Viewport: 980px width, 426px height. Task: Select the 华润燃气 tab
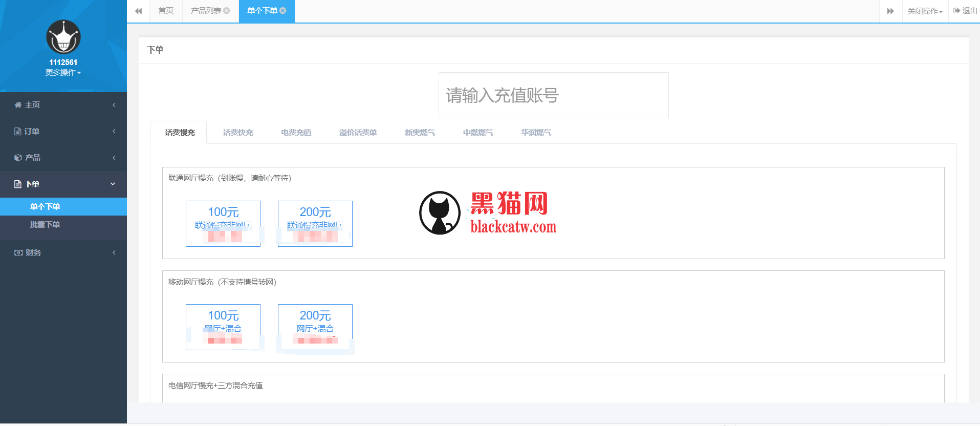click(x=536, y=133)
